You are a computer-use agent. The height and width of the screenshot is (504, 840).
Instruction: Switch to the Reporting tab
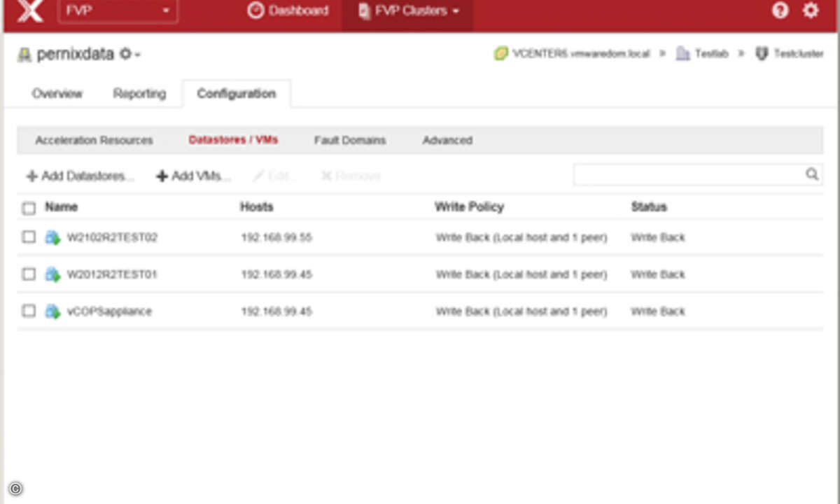coord(139,94)
